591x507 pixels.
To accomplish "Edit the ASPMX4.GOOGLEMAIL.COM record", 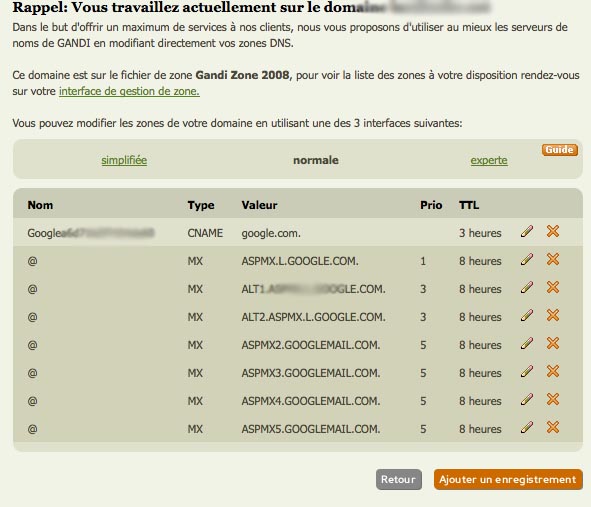I will pyautogui.click(x=527, y=400).
